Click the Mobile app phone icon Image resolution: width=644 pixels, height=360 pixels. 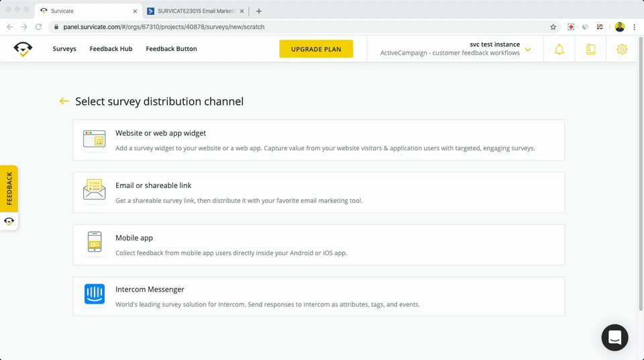[x=95, y=242]
